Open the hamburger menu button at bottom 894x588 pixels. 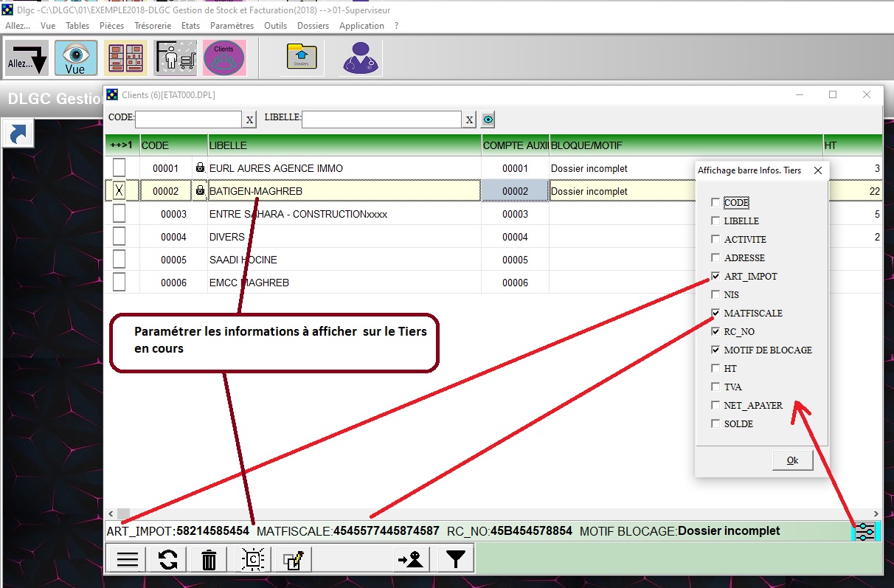[128, 560]
